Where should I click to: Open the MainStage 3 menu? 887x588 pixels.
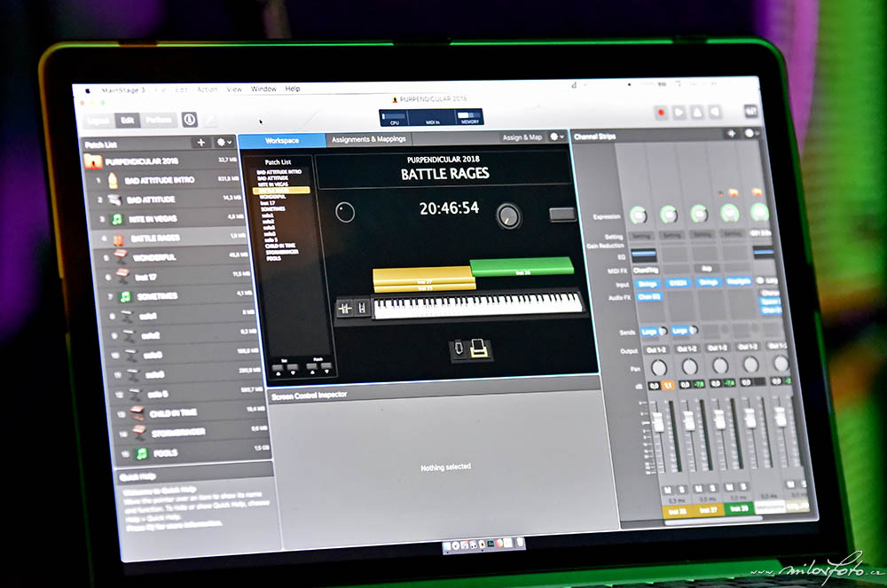click(x=123, y=90)
